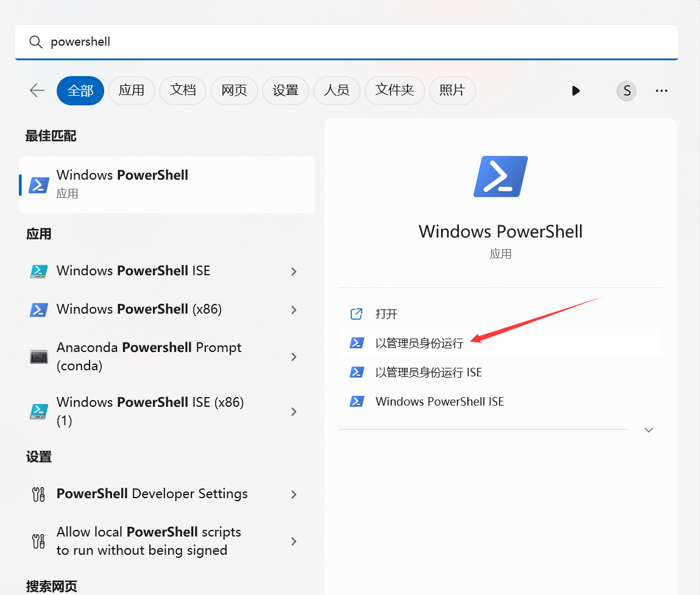Expand Windows PowerShell ISE (x86) chevron
This screenshot has width=700, height=595.
(294, 412)
